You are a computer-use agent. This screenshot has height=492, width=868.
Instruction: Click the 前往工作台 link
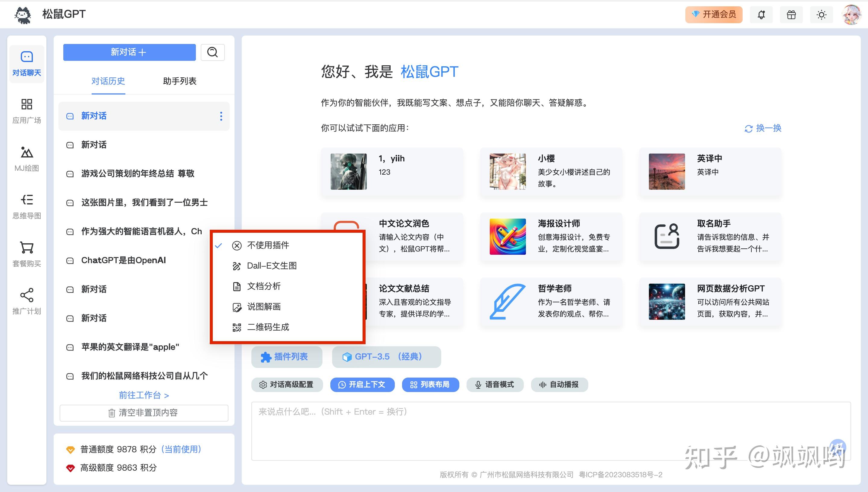144,395
